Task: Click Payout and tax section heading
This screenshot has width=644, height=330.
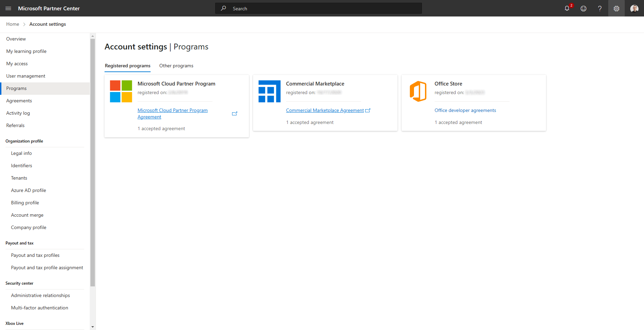Action: tap(20, 243)
